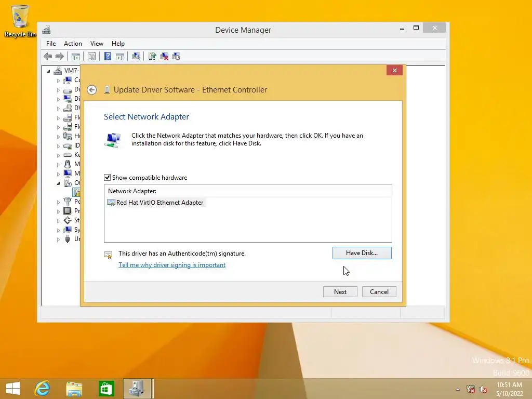This screenshot has width=532, height=399.
Task: Click Scan for hardware changes toolbar icon
Action: tap(136, 56)
